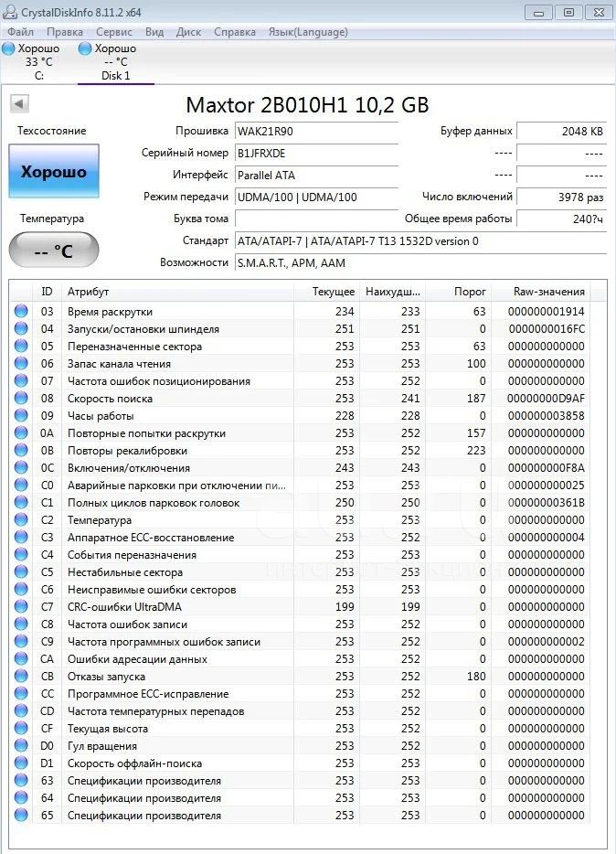Click the Raw-значения column header

click(x=548, y=292)
